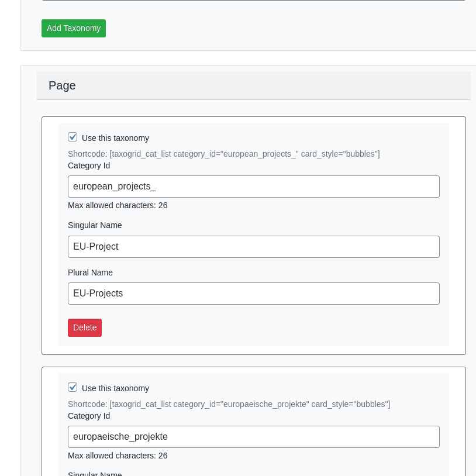Click the shortcode text for european_projects_
The height and width of the screenshot is (476, 476).
[x=224, y=154]
